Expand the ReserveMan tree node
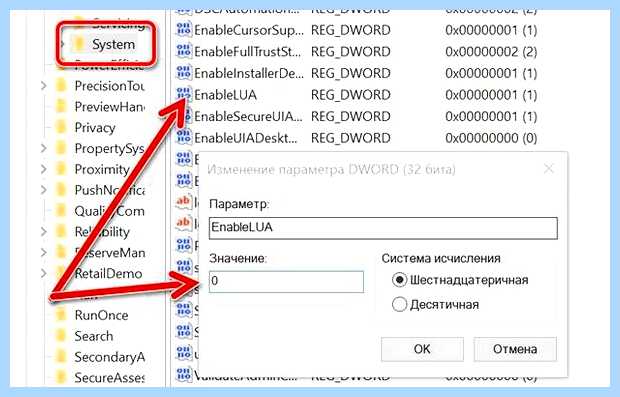 [44, 252]
